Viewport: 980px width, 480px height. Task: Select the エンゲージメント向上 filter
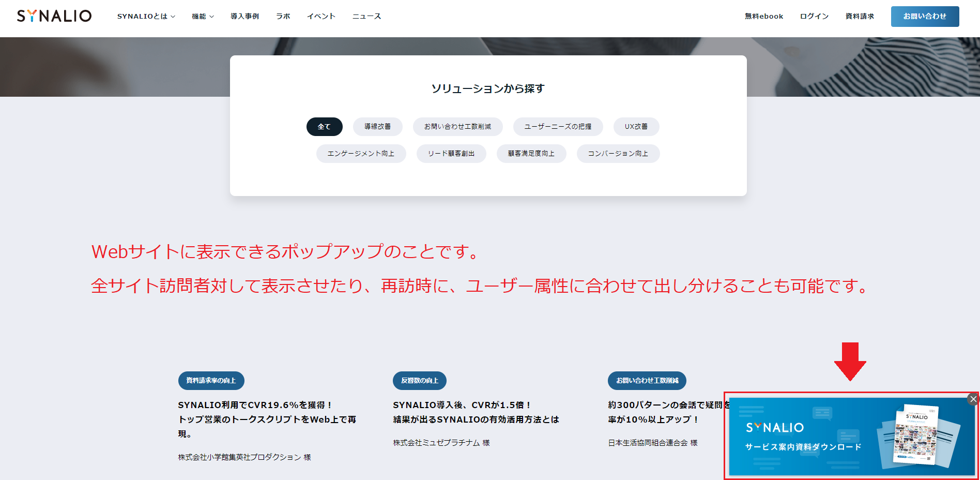[x=361, y=154]
